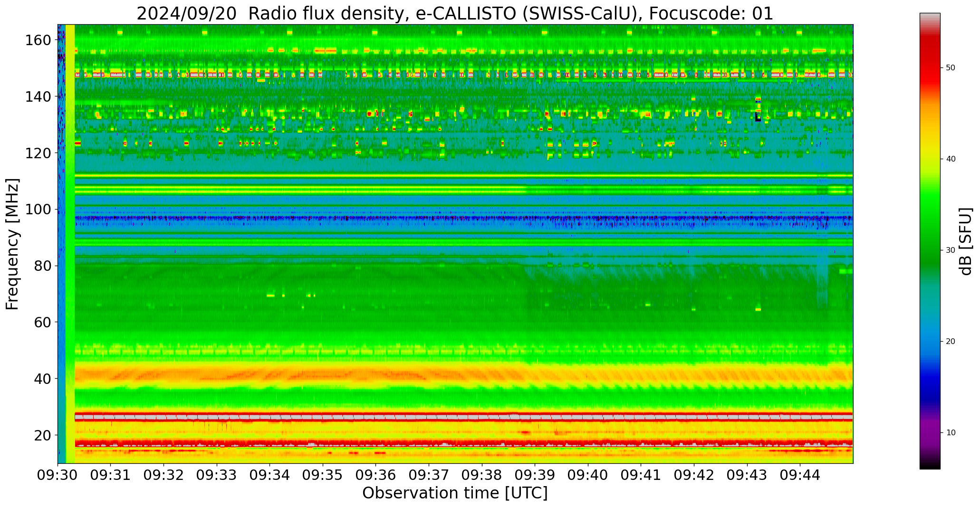Image resolution: width=980 pixels, height=507 pixels.
Task: Click the plot title mentioning e-CALLISTO SWISS-CalU
Action: pyautogui.click(x=455, y=13)
